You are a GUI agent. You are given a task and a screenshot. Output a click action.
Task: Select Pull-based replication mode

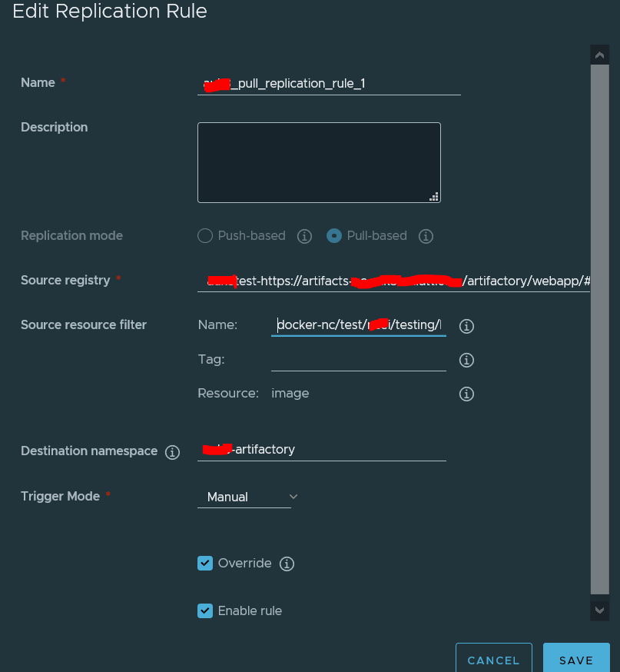334,236
